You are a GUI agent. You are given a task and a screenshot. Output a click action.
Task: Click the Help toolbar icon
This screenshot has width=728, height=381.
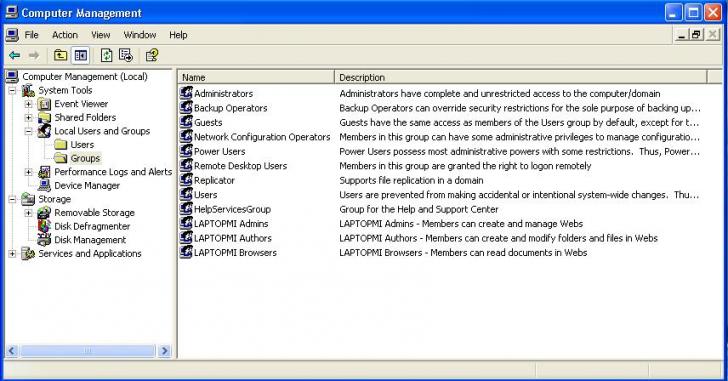[x=152, y=56]
